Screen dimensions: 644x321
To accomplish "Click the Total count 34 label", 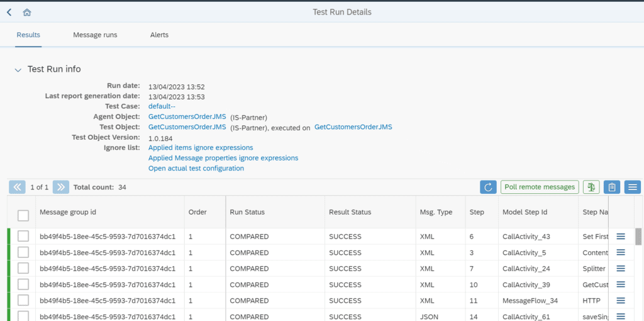I will click(100, 187).
